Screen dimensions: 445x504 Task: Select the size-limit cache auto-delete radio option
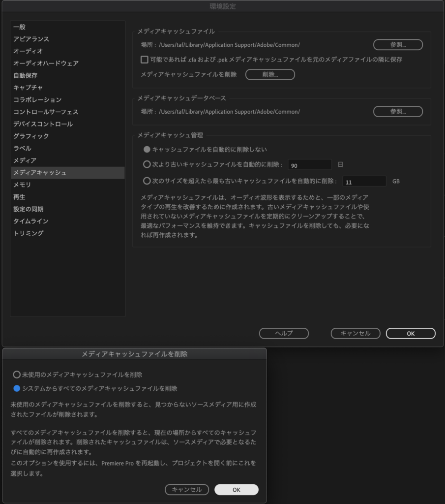click(147, 181)
